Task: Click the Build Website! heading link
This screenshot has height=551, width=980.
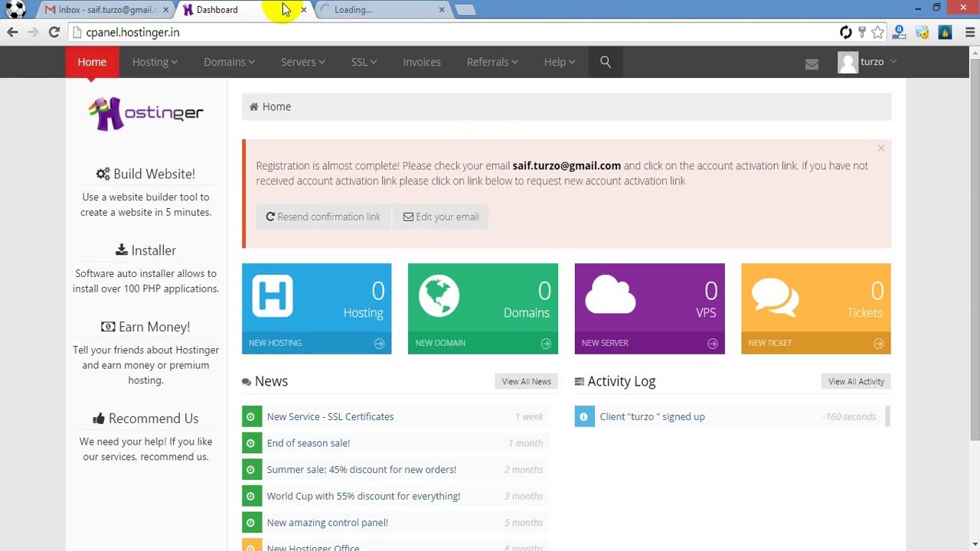Action: (x=154, y=174)
